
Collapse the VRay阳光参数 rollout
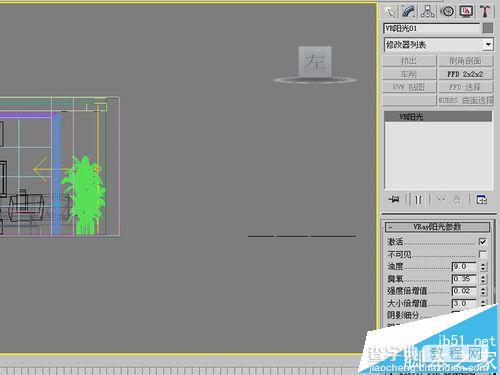pos(437,227)
